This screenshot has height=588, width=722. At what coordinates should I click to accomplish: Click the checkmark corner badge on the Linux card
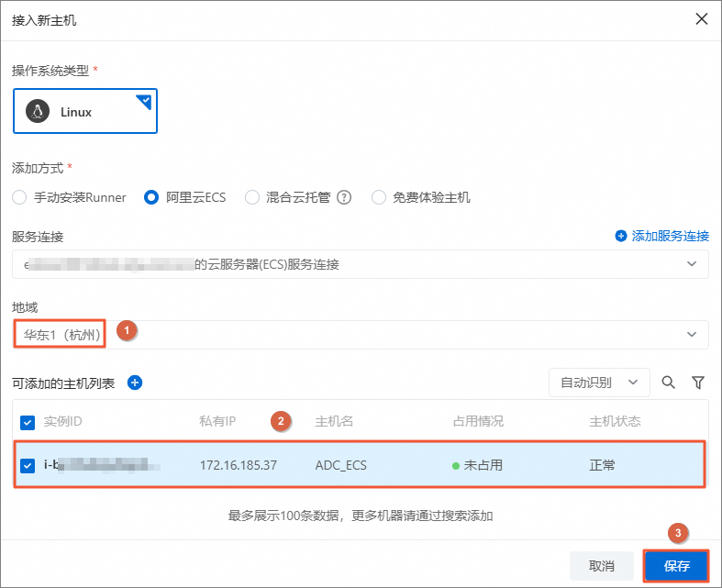pos(145,101)
